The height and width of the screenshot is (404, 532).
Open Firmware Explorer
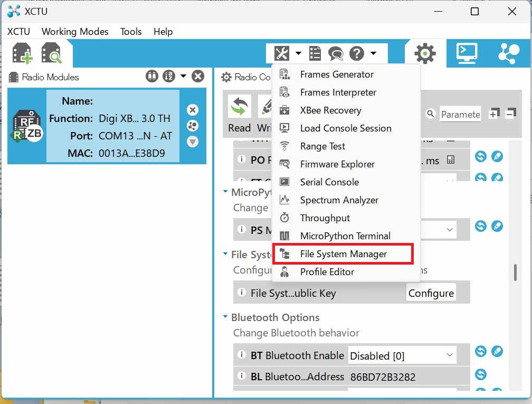click(346, 164)
